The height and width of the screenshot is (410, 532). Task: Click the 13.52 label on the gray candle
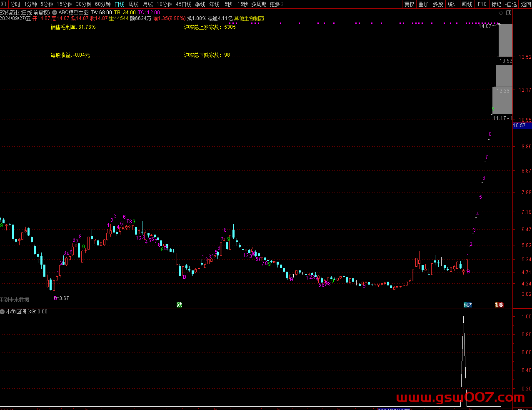pyautogui.click(x=506, y=61)
